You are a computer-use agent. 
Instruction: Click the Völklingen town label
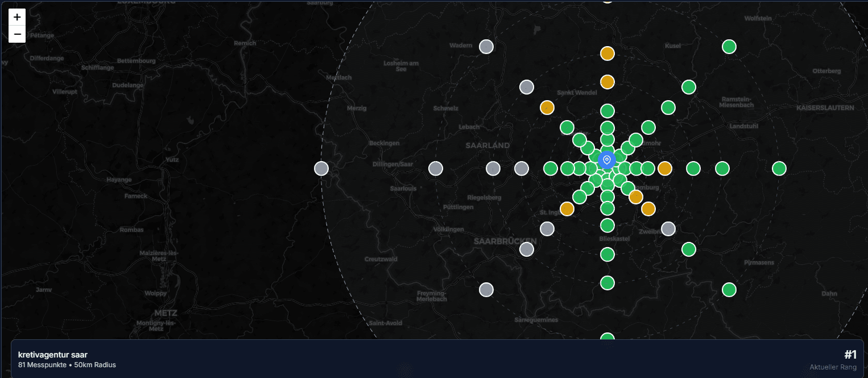(449, 229)
